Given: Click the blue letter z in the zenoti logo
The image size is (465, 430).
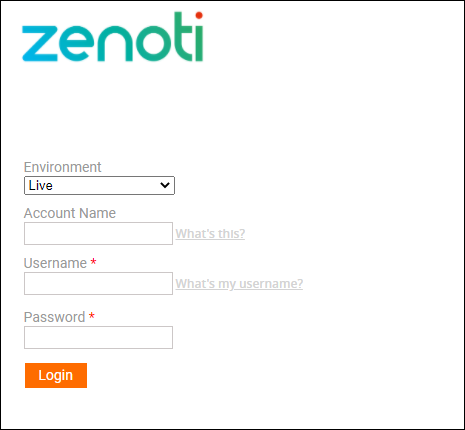Looking at the screenshot, I should [x=40, y=44].
